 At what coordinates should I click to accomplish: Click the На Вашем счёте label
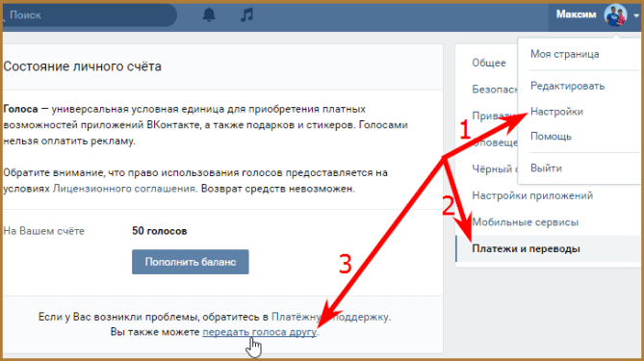(44, 231)
